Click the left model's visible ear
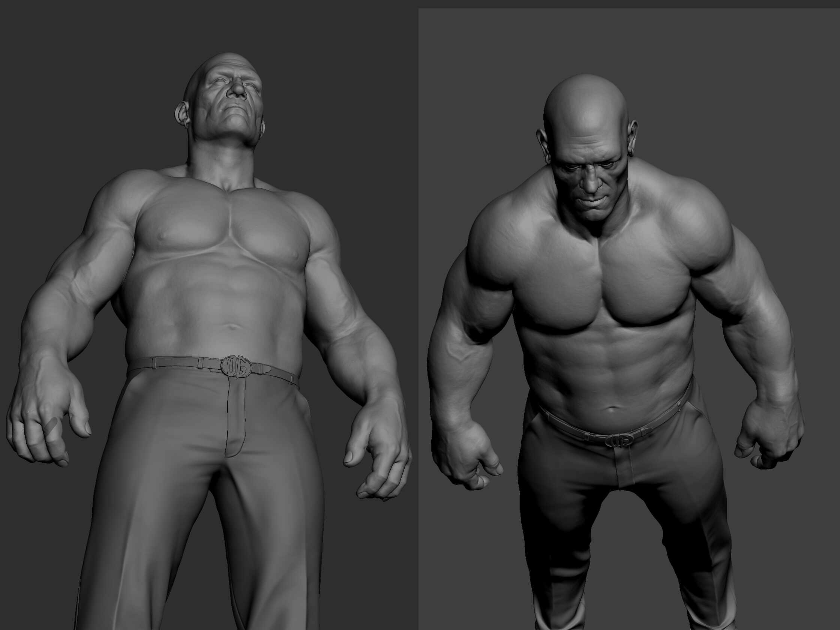 click(183, 113)
